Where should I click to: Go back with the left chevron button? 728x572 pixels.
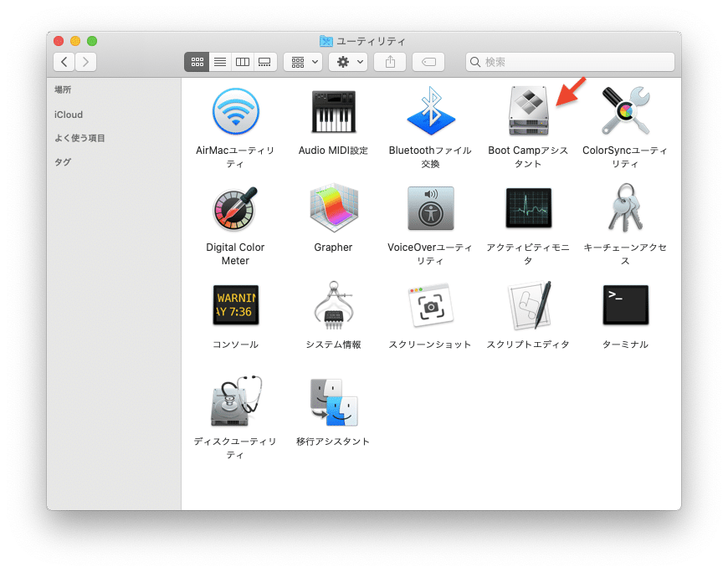64,62
